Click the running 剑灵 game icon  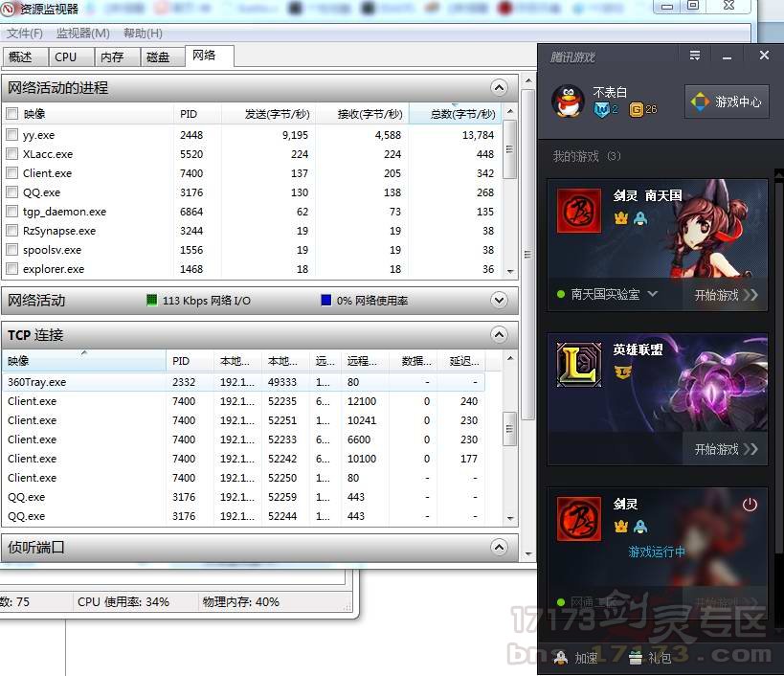[x=579, y=519]
